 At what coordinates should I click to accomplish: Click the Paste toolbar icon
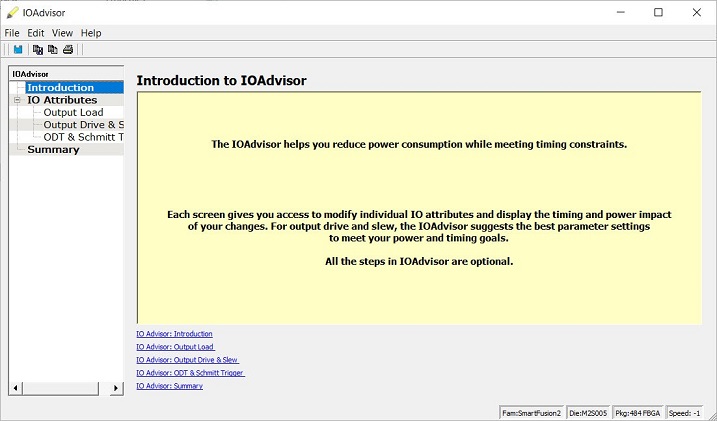coord(53,49)
